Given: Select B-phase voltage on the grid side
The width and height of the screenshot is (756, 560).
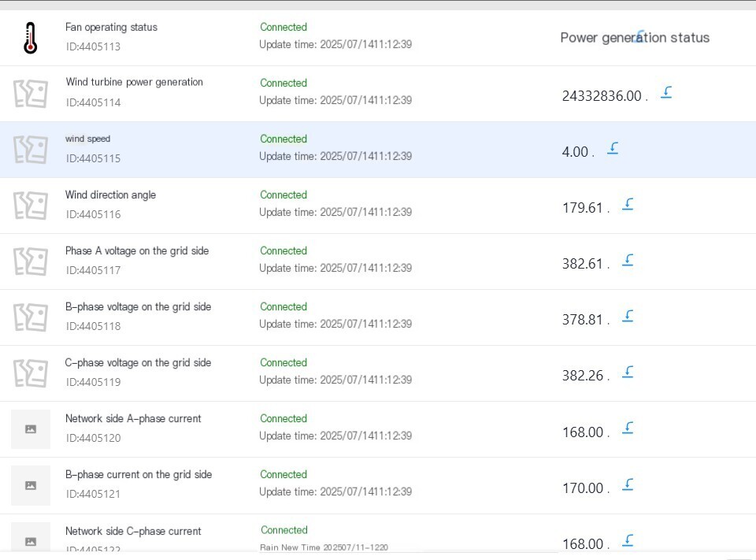Looking at the screenshot, I should coord(138,306).
